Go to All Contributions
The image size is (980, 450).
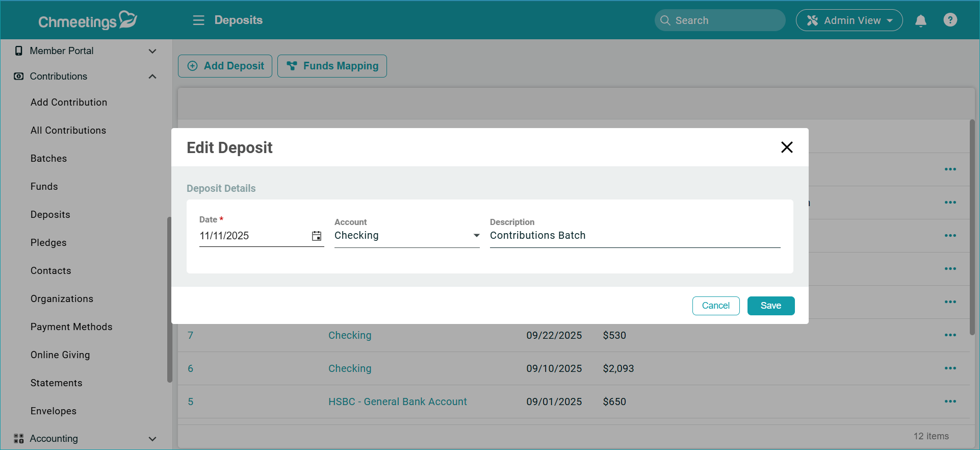[x=68, y=130]
